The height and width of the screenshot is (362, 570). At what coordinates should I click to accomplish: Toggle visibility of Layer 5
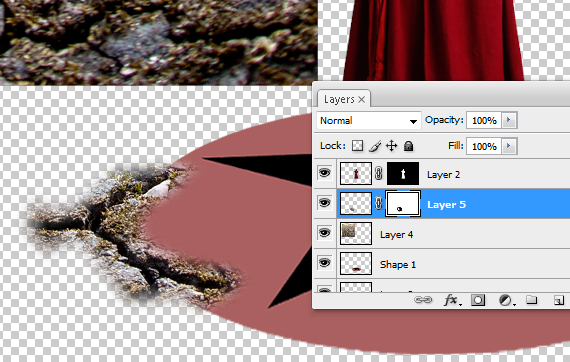point(325,202)
